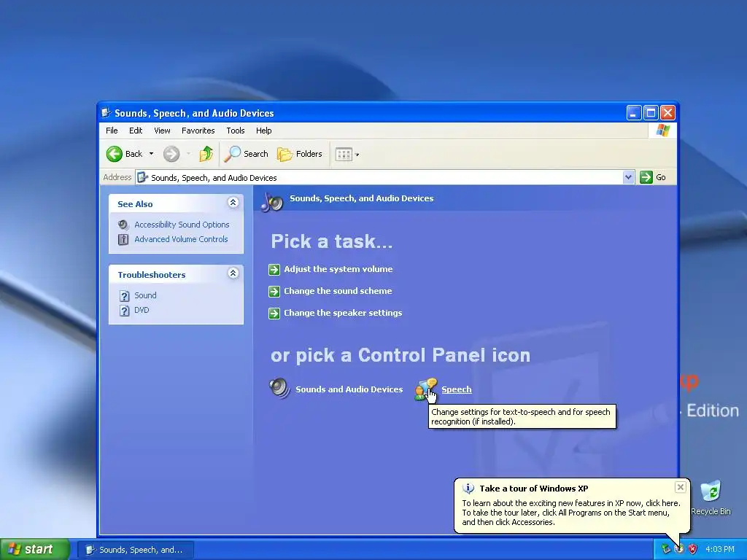
Task: Click the Sounds and Audio Devices speaker icon
Action: 279,388
